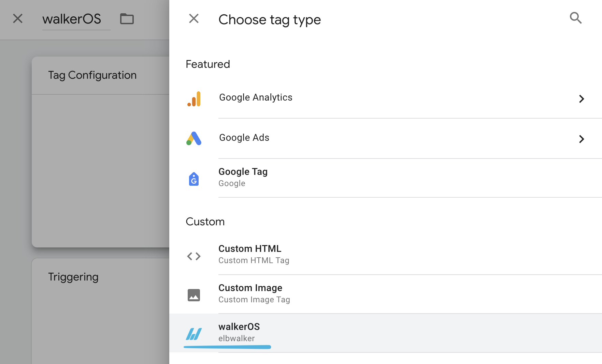Close the tag editor behind the panel
This screenshot has width=602, height=364.
click(x=18, y=18)
